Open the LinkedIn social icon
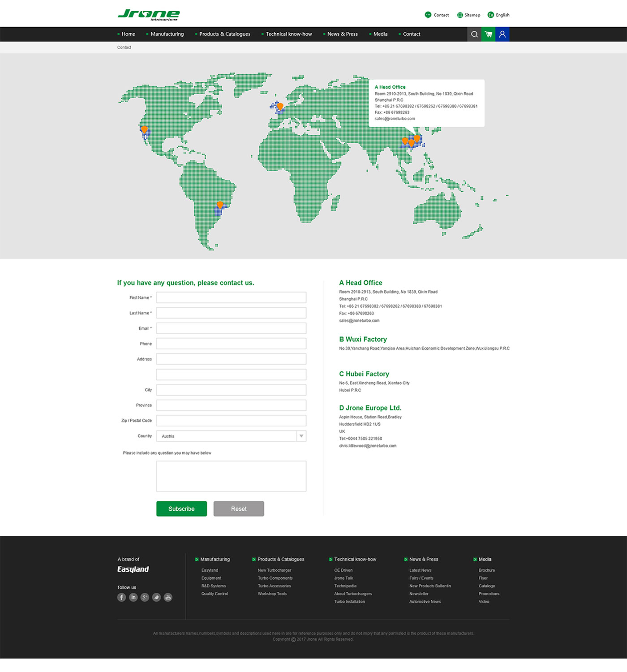Image resolution: width=627 pixels, height=672 pixels. click(133, 597)
